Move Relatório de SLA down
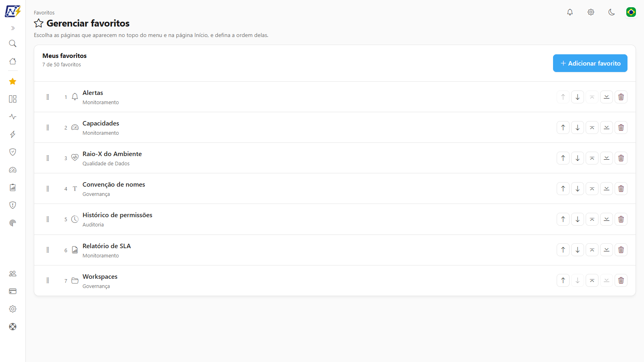 578,250
